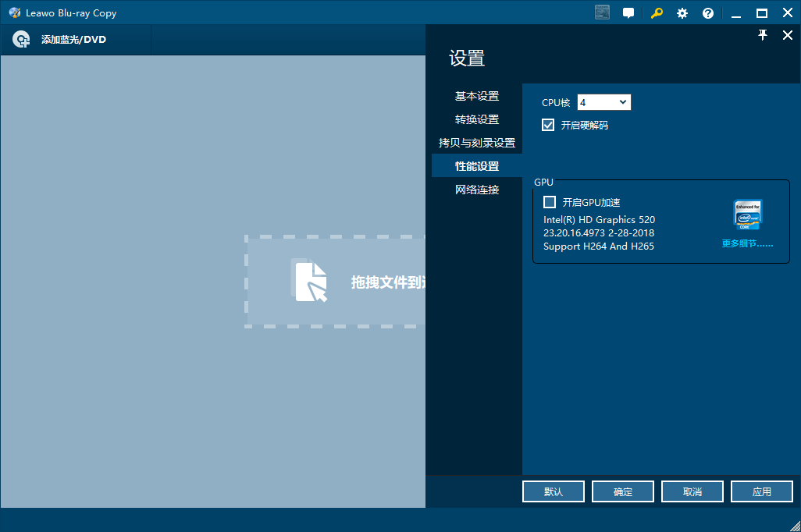Image resolution: width=801 pixels, height=532 pixels.
Task: Click the 拖拽文件 drop zone text
Action: coord(388,282)
